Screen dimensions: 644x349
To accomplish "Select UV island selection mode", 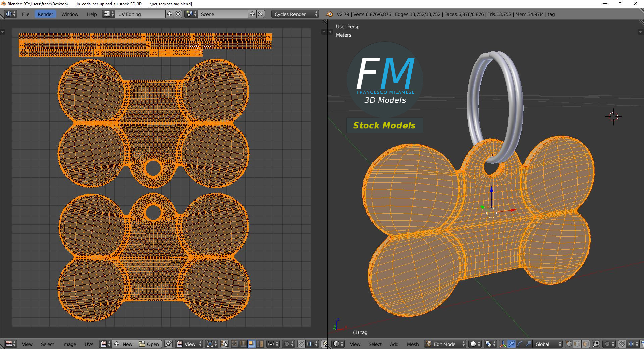I will [260, 344].
